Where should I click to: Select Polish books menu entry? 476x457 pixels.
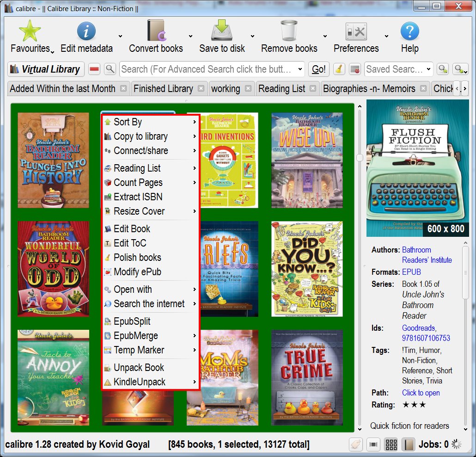tap(151, 258)
